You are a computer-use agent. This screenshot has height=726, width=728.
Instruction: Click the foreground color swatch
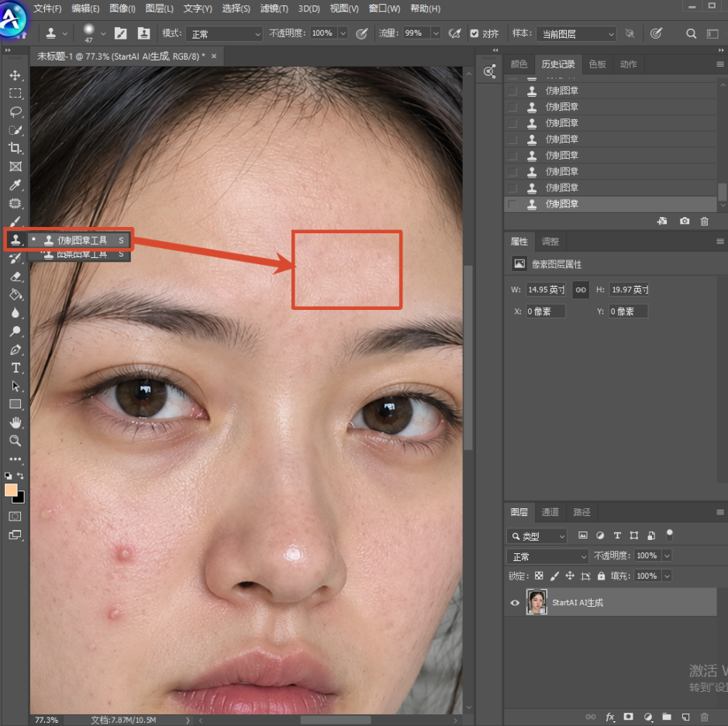11,490
